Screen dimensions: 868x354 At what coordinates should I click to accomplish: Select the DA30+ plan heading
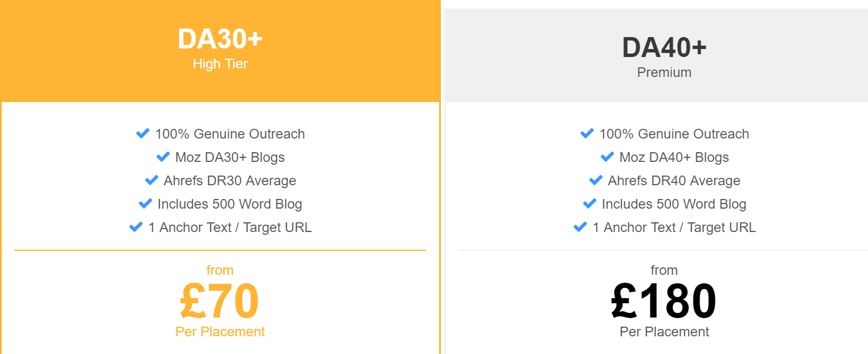[220, 39]
